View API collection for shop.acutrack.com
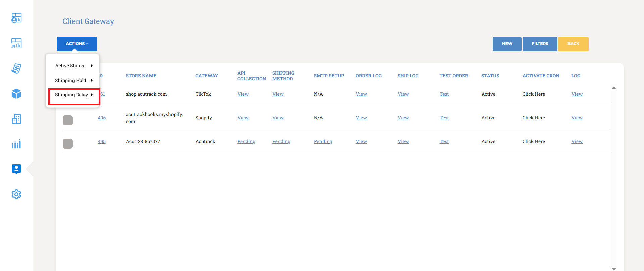644x271 pixels. tap(243, 94)
